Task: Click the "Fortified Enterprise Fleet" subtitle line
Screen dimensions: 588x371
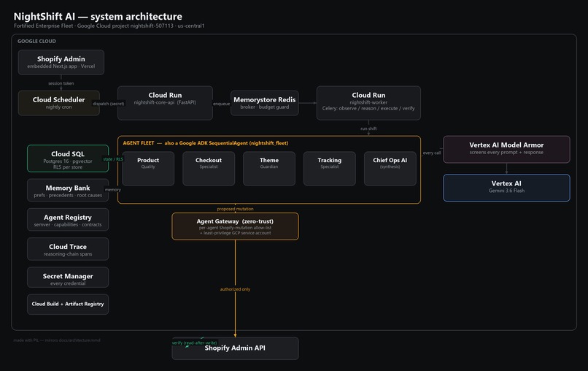Action: coord(109,26)
